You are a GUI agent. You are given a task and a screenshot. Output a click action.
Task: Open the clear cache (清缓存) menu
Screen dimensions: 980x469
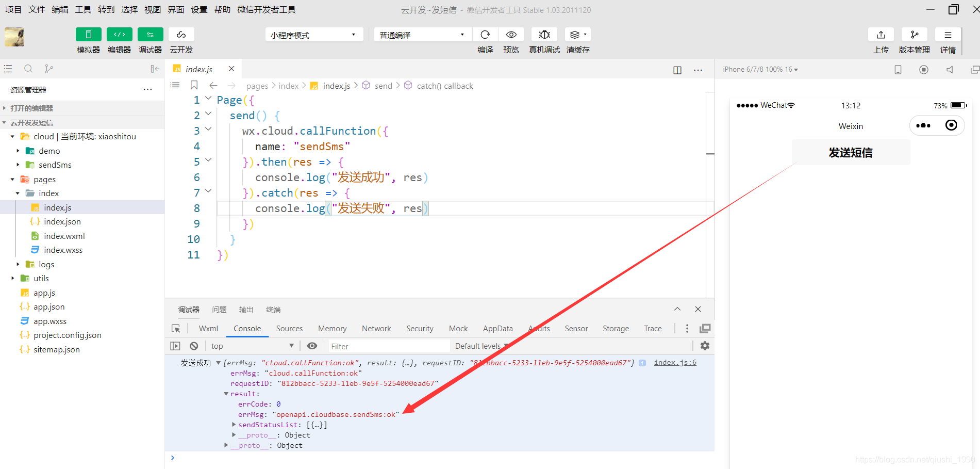pyautogui.click(x=578, y=35)
